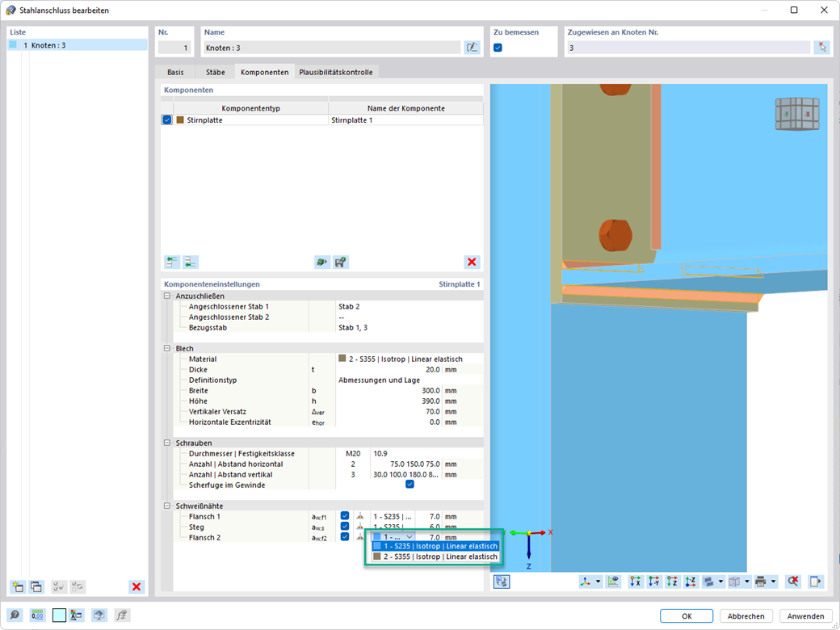
Task: Toggle the Flansch 1 weld checkbox
Action: 345,516
